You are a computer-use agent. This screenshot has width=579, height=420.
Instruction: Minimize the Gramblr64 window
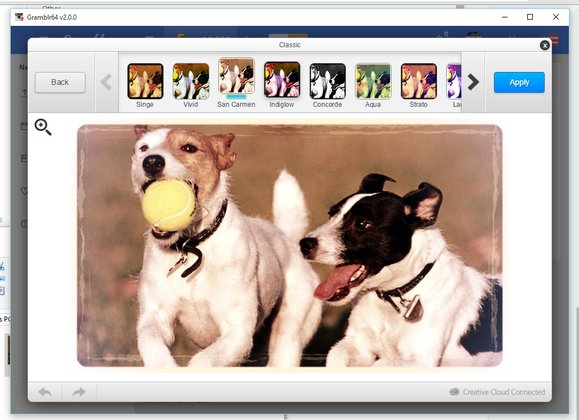pos(505,17)
